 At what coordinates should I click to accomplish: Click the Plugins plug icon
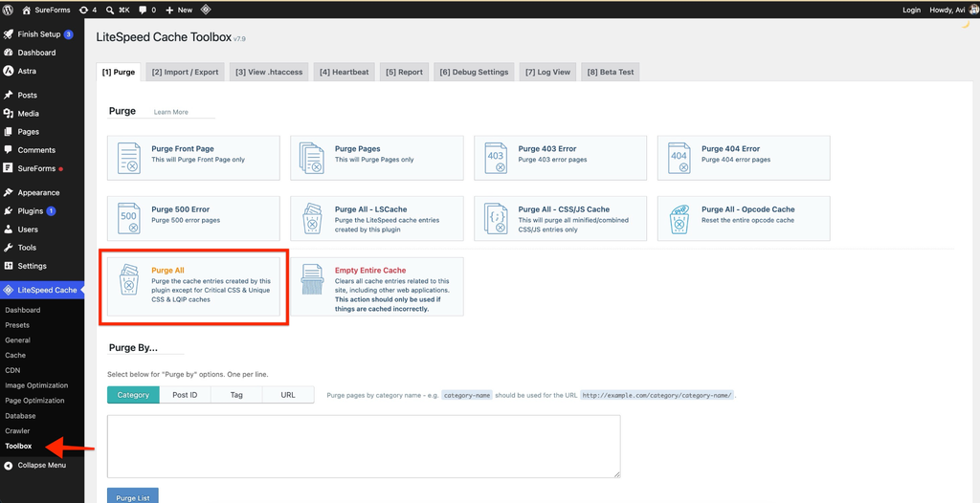[8, 211]
